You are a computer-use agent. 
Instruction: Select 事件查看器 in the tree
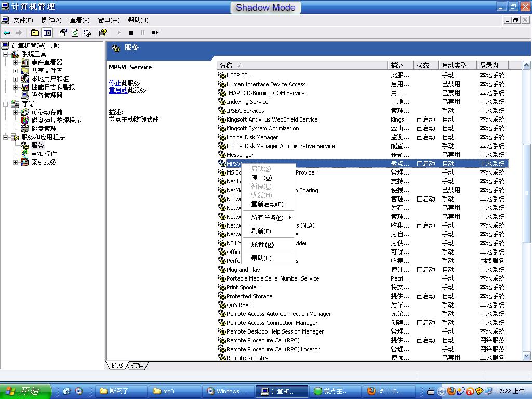tap(47, 62)
